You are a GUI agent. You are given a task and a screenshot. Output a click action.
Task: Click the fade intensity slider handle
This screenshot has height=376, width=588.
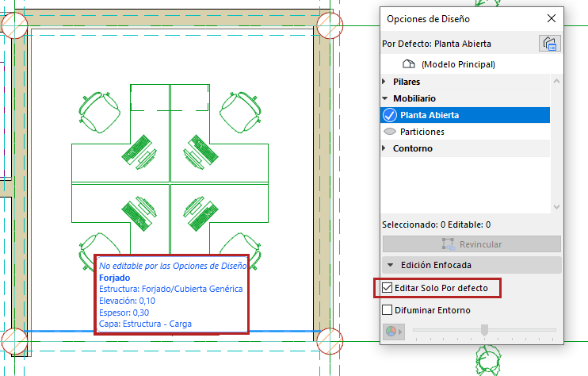(x=484, y=330)
